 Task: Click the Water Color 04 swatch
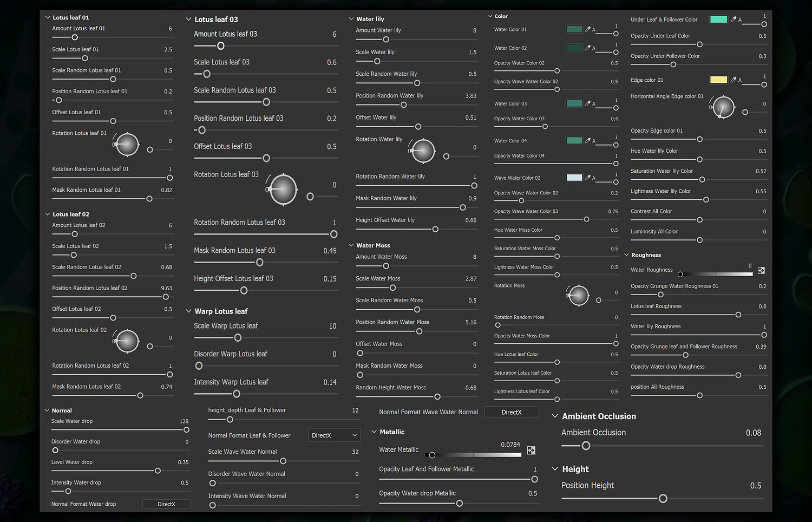(574, 141)
